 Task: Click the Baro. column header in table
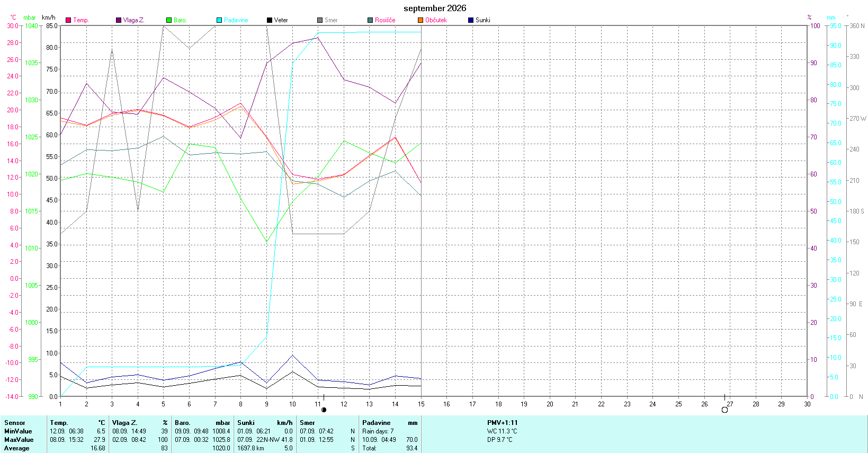tap(183, 423)
